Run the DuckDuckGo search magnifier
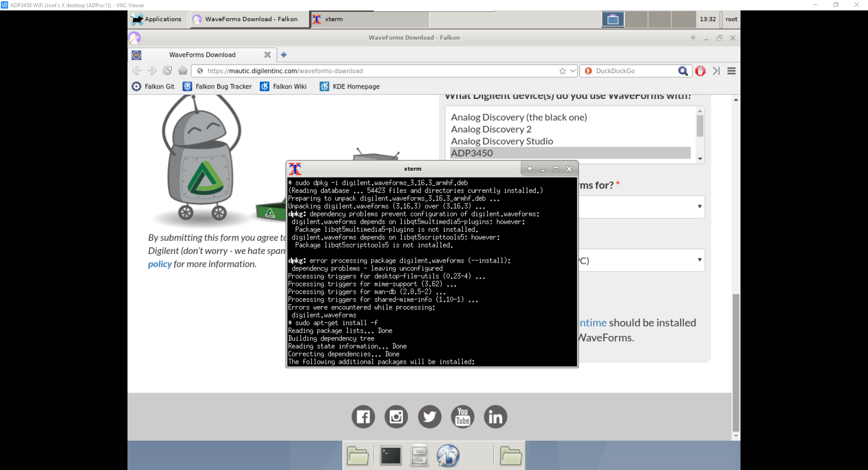868x470 pixels. tap(683, 71)
